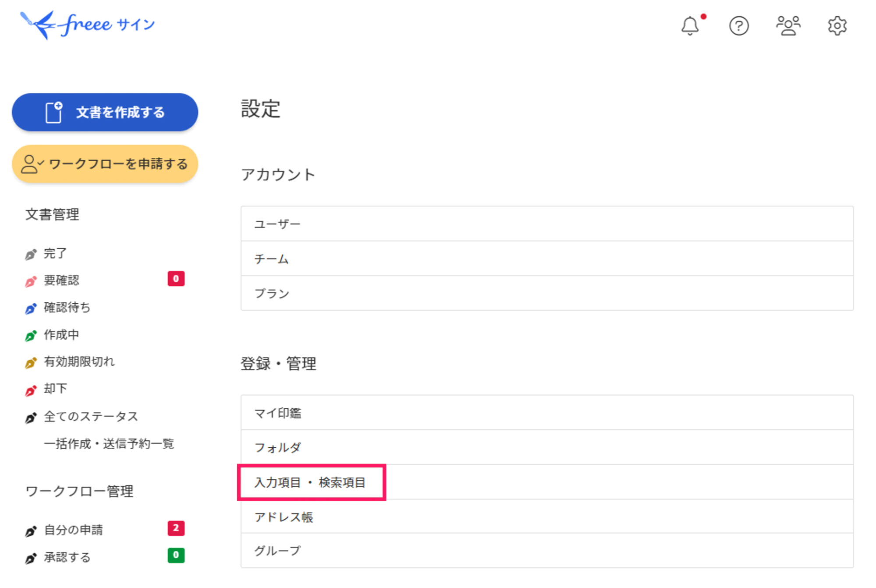
Task: Open the notification bell with unread alert
Action: tap(690, 26)
